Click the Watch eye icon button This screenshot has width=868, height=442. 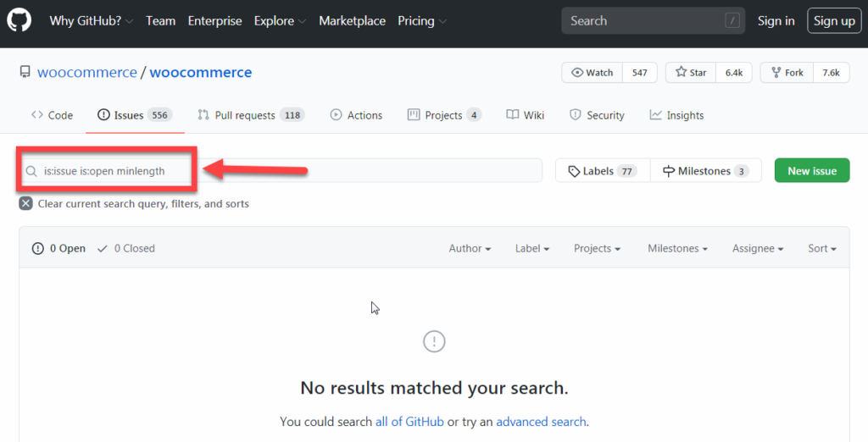(593, 73)
